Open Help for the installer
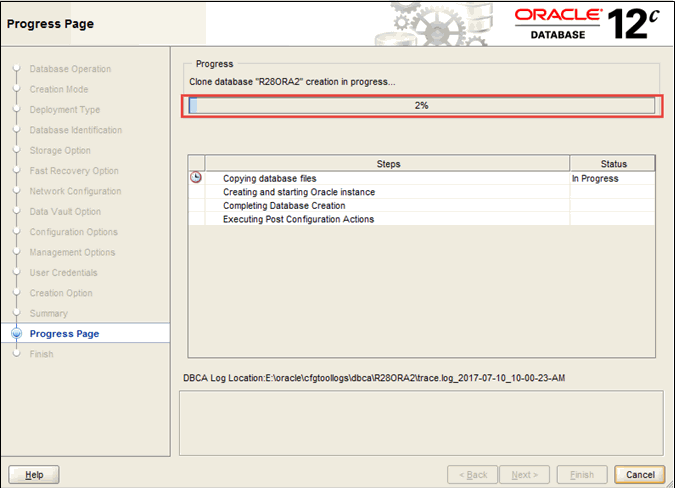This screenshot has width=675, height=488. point(34,474)
